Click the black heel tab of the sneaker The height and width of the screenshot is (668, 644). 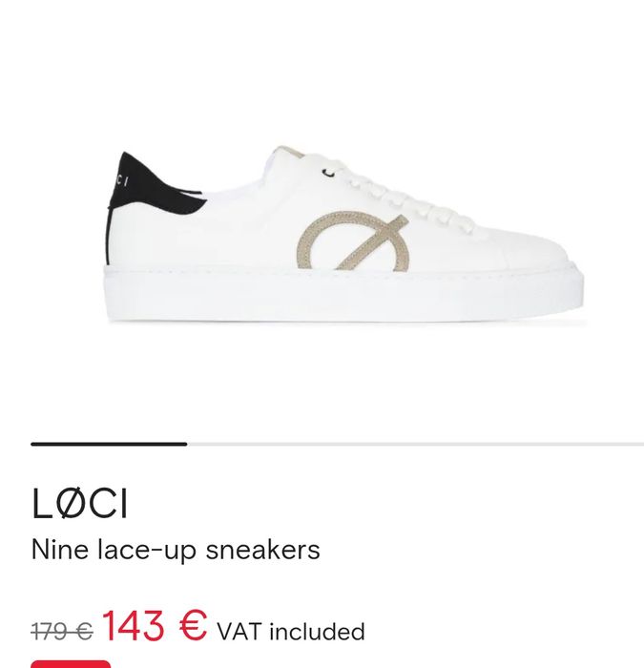pyautogui.click(x=155, y=185)
